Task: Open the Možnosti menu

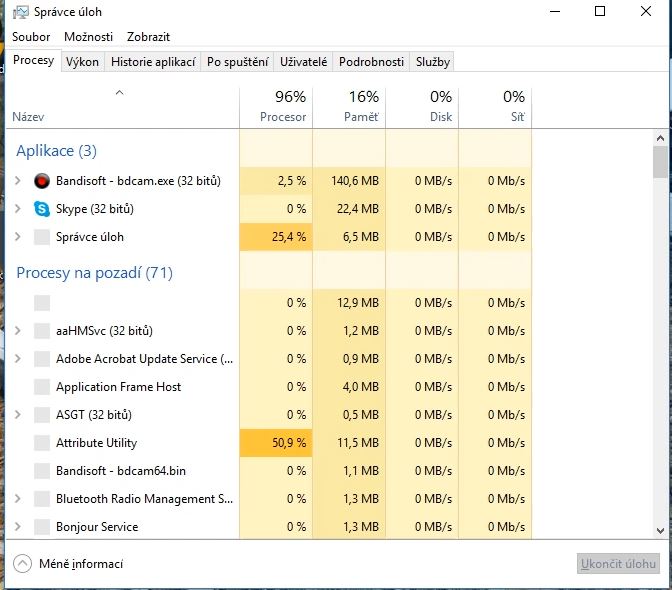Action: [88, 37]
